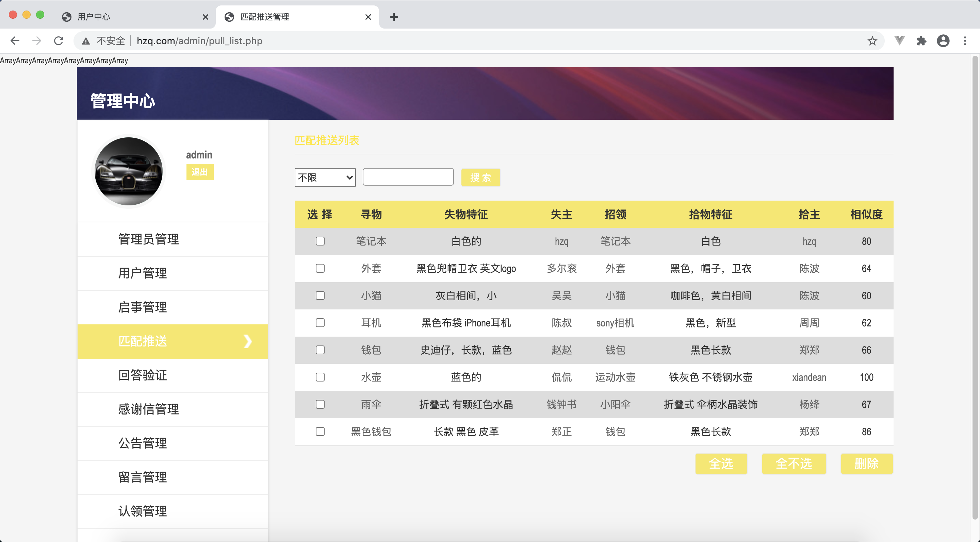The width and height of the screenshot is (980, 542).
Task: Close the 匹配推送管理 tab
Action: [x=368, y=17]
